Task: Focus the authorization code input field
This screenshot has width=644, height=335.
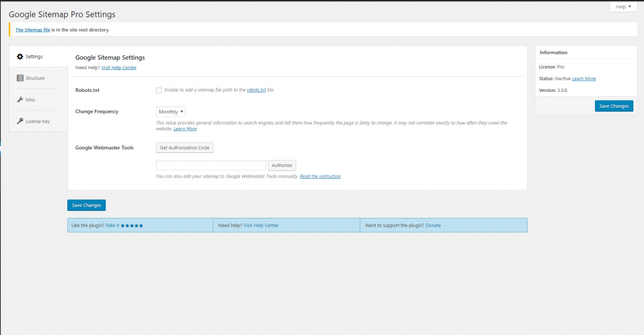Action: [211, 165]
